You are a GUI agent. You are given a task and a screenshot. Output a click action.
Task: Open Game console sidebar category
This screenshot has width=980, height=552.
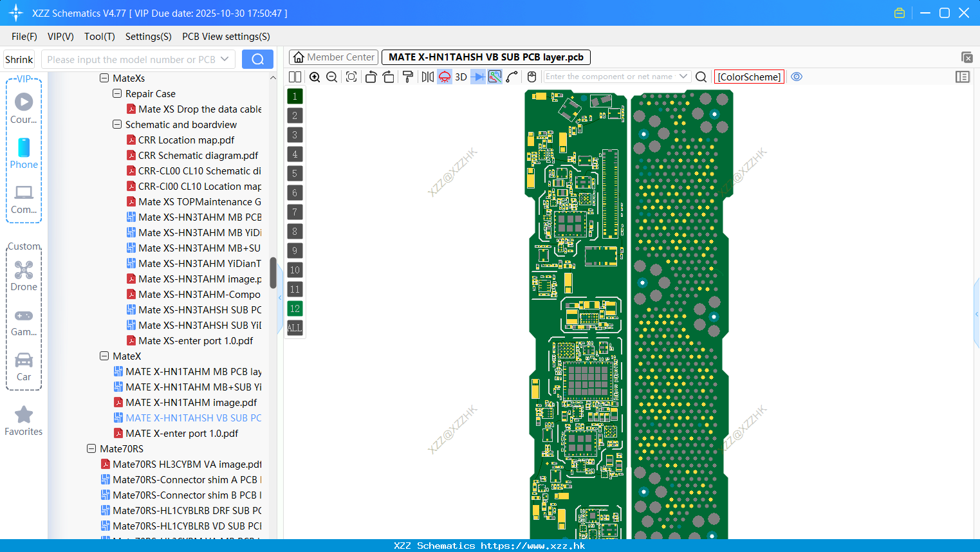point(24,321)
